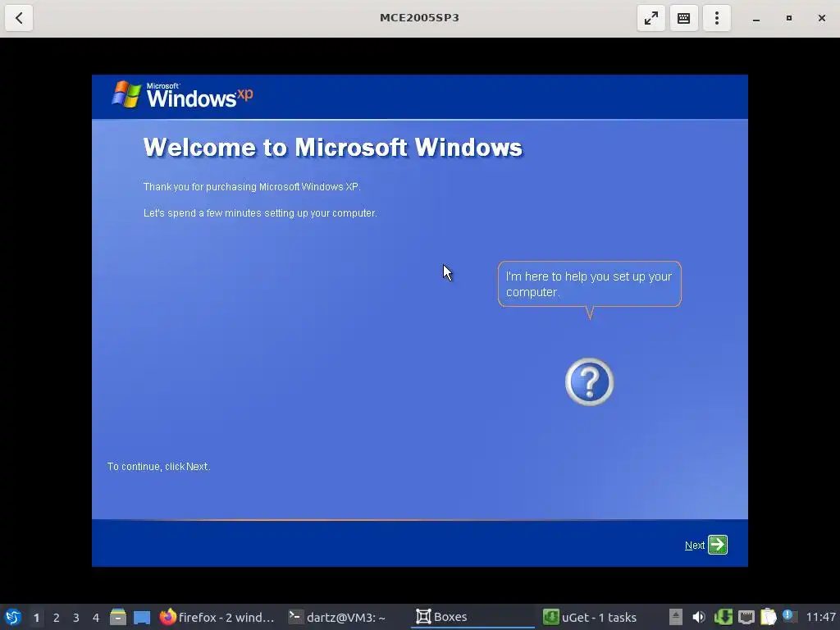Screen dimensions: 840x630
Task: Click the Windows XP logo
Action: click(x=182, y=95)
